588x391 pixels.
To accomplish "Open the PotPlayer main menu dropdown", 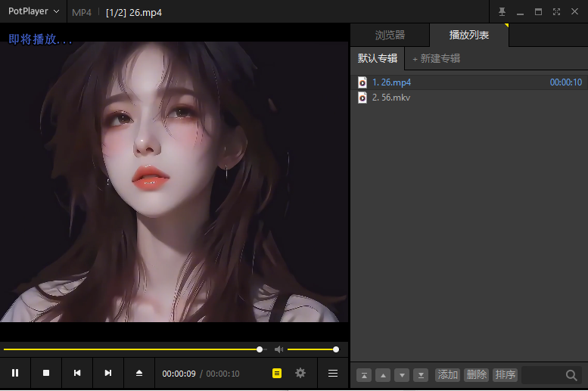I will point(34,11).
